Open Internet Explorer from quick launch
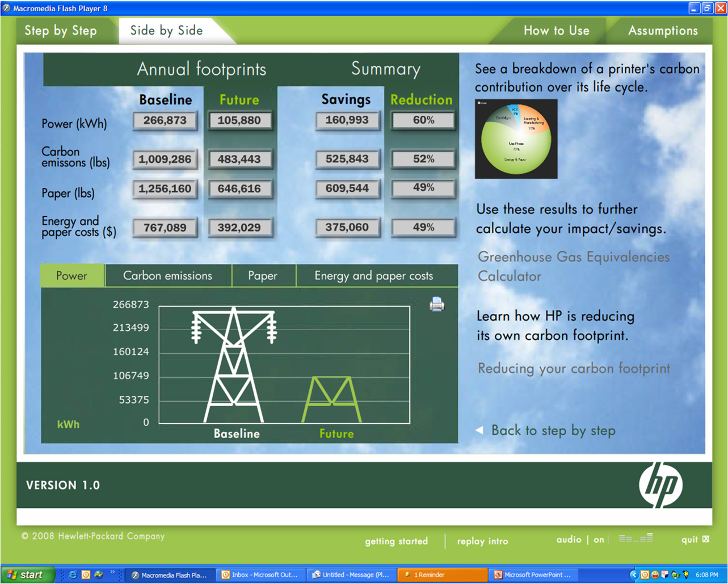 73,574
